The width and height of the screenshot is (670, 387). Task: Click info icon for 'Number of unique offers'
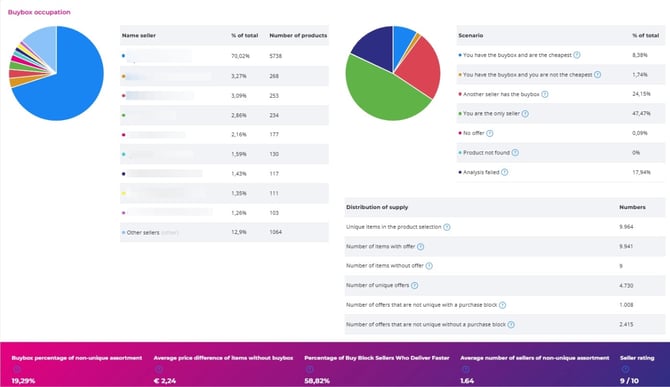click(414, 285)
